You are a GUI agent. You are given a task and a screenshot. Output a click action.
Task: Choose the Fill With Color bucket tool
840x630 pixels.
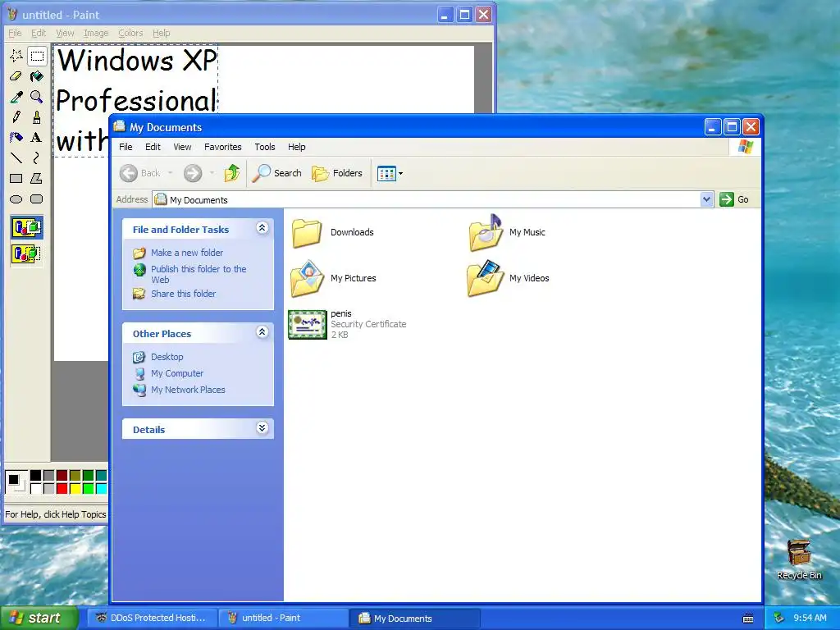pos(37,76)
